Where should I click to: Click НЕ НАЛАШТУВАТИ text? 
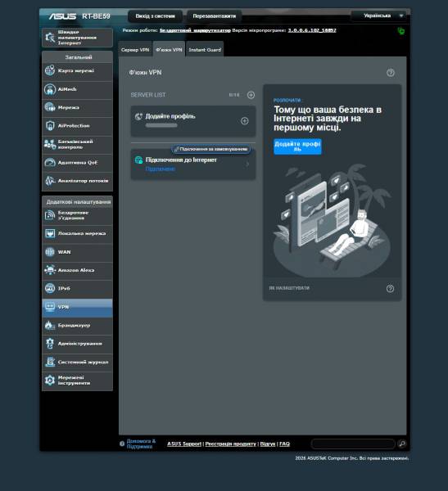coord(289,288)
